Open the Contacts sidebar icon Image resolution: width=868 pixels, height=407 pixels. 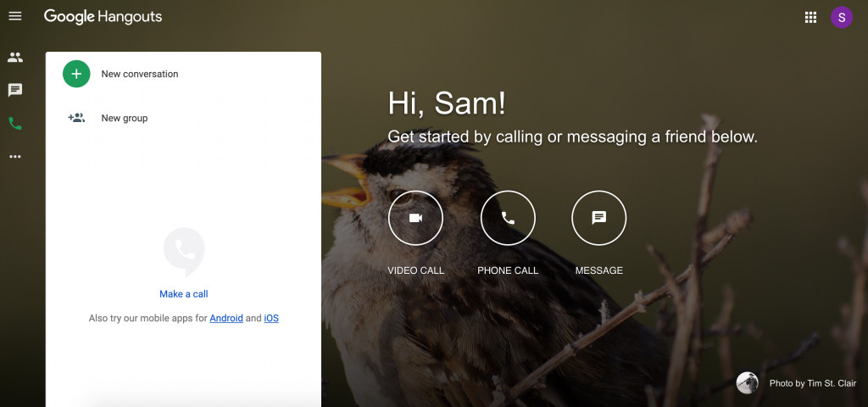(x=15, y=57)
